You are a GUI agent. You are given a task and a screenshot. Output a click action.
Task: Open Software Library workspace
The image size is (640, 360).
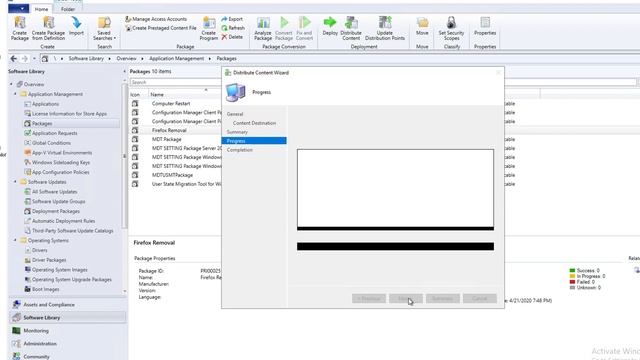tap(67, 318)
